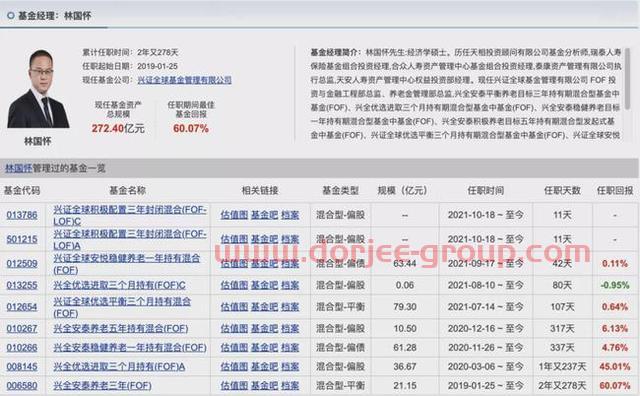Click fund manager 林国怀's portrait photo
This screenshot has height=396, width=640.
click(x=38, y=89)
